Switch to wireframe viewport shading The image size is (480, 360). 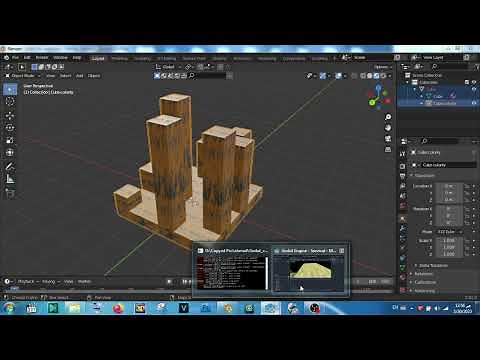coord(363,76)
